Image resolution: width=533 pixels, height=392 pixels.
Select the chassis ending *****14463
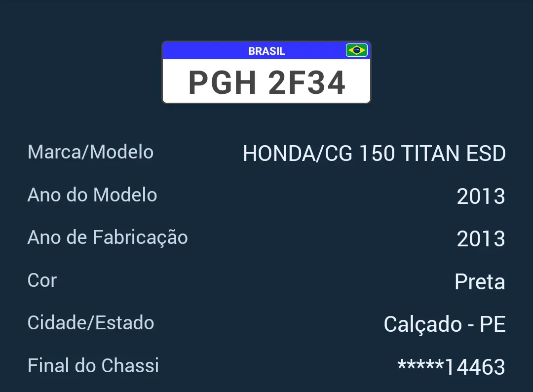coord(452,366)
